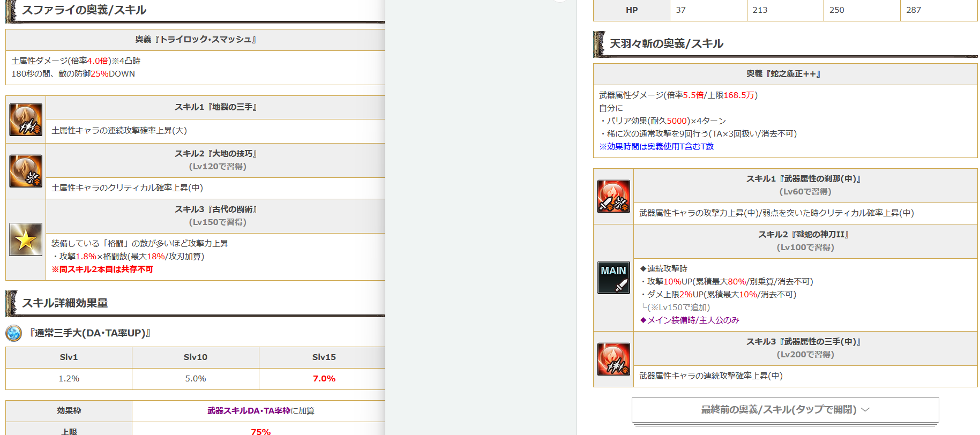The width and height of the screenshot is (980, 435).
Task: Click the 大地の技巧 skill 2 icon
Action: (x=26, y=171)
